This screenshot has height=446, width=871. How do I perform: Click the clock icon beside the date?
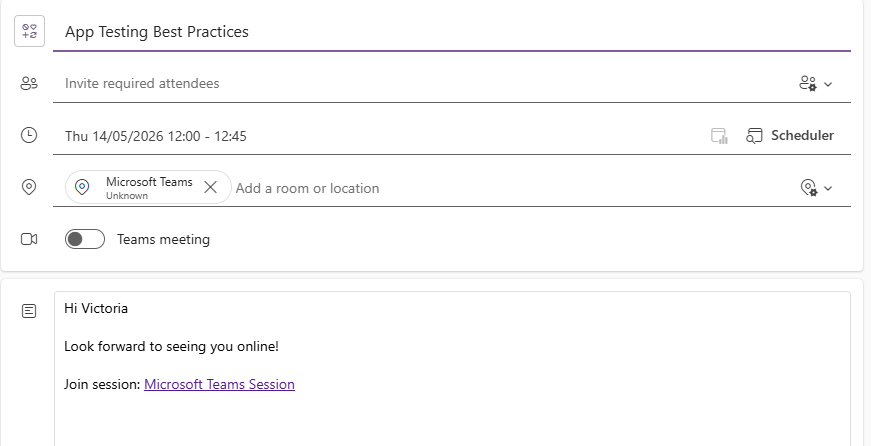click(29, 136)
